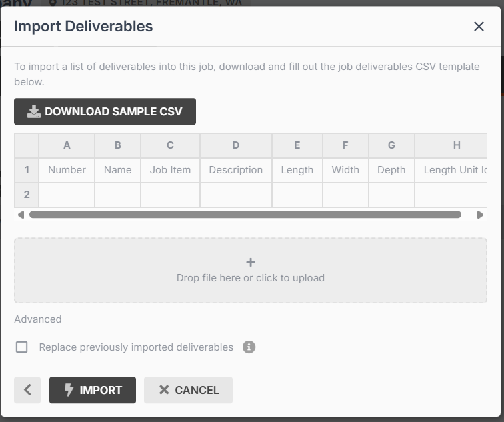Click the table's left scroll arrow
Image resolution: width=504 pixels, height=422 pixels.
21,215
